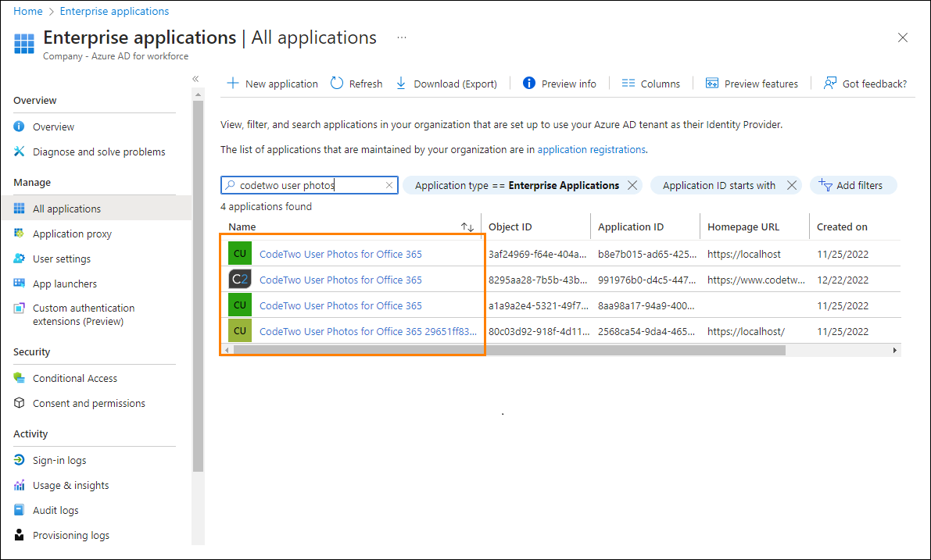The width and height of the screenshot is (931, 560).
Task: Click the New application button label
Action: (x=281, y=84)
